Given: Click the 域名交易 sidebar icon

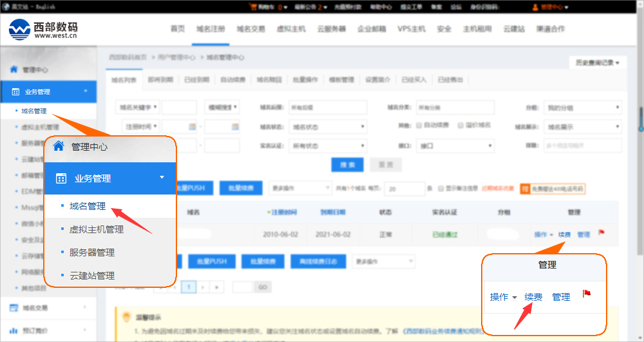Looking at the screenshot, I should 14,308.
